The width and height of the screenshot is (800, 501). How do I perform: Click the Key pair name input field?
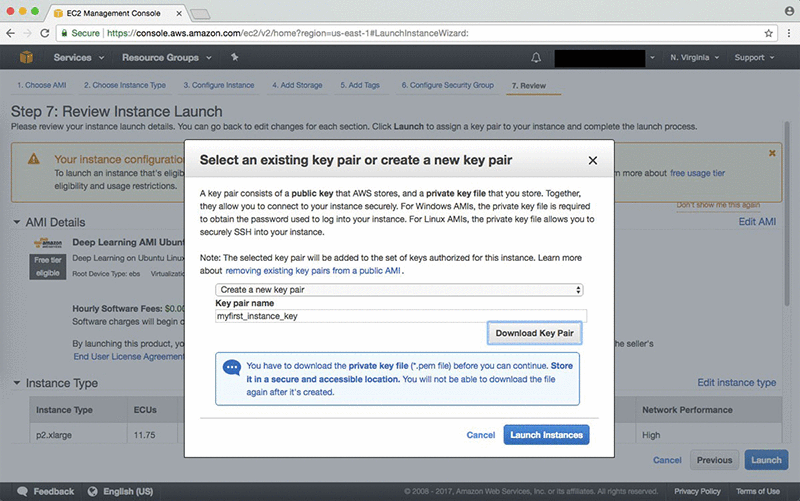click(401, 316)
